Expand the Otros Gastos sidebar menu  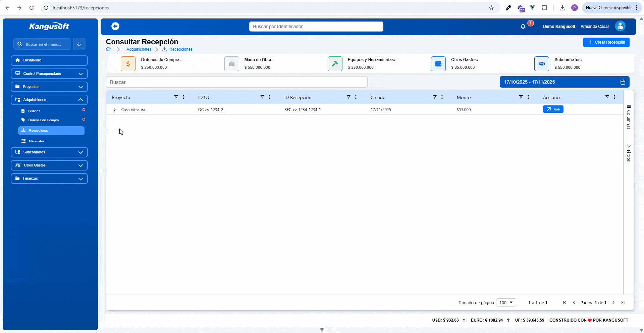pyautogui.click(x=49, y=165)
